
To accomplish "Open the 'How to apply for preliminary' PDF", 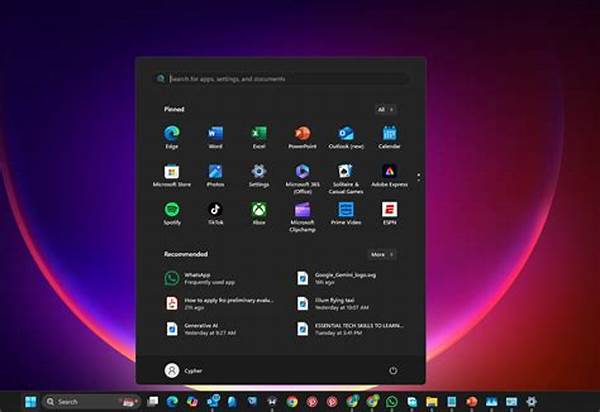I will (x=221, y=303).
